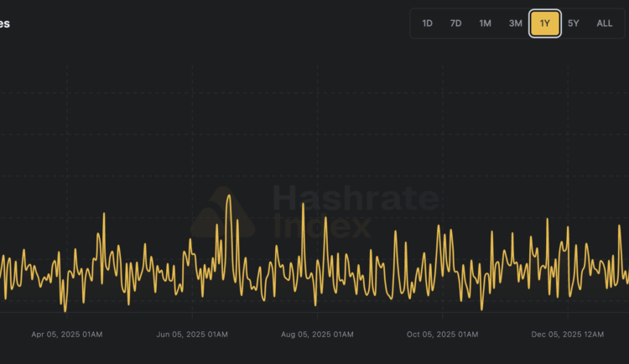This screenshot has height=364, width=629.
Task: Select Aug 05, 2025 date label
Action: click(x=317, y=335)
